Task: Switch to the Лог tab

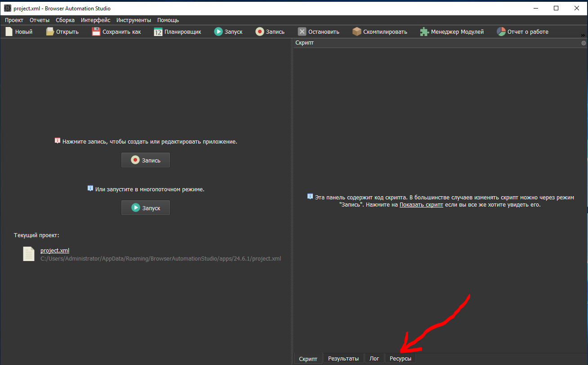Action: tap(374, 359)
